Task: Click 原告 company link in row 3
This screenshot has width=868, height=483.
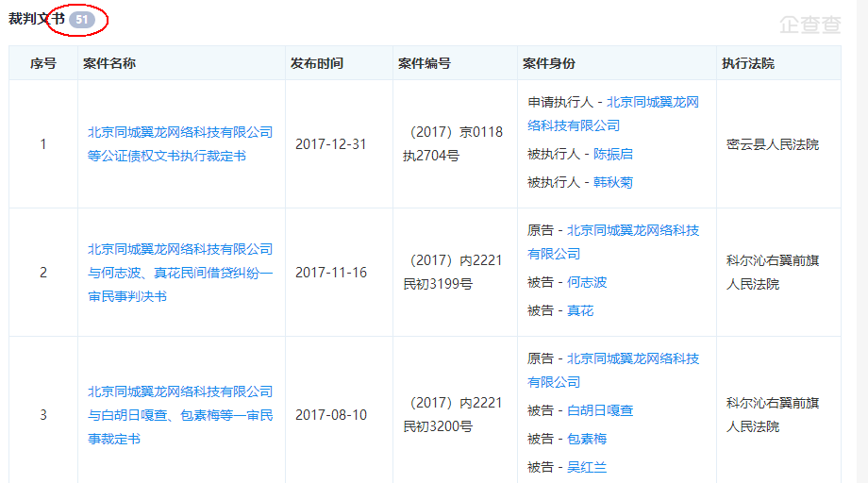Action: pyautogui.click(x=613, y=370)
